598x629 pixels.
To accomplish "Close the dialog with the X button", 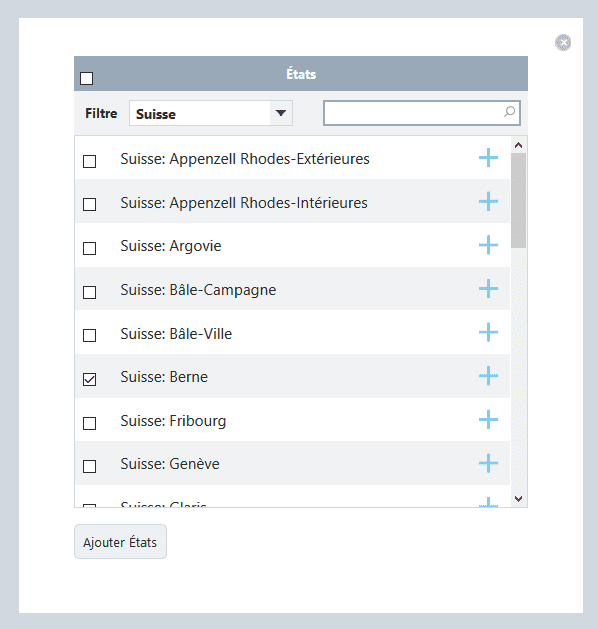I will coord(563,42).
